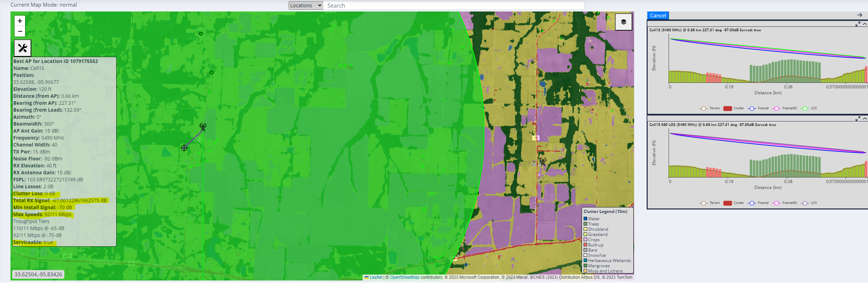
Task: Click in the Search input field
Action: (x=453, y=6)
